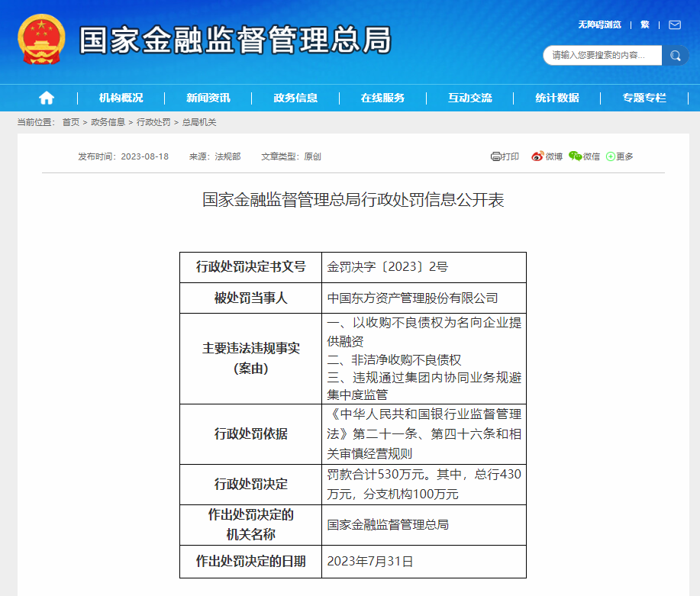This screenshot has width=700, height=596.
Task: Open the mail envelope icon
Action: [x=675, y=25]
